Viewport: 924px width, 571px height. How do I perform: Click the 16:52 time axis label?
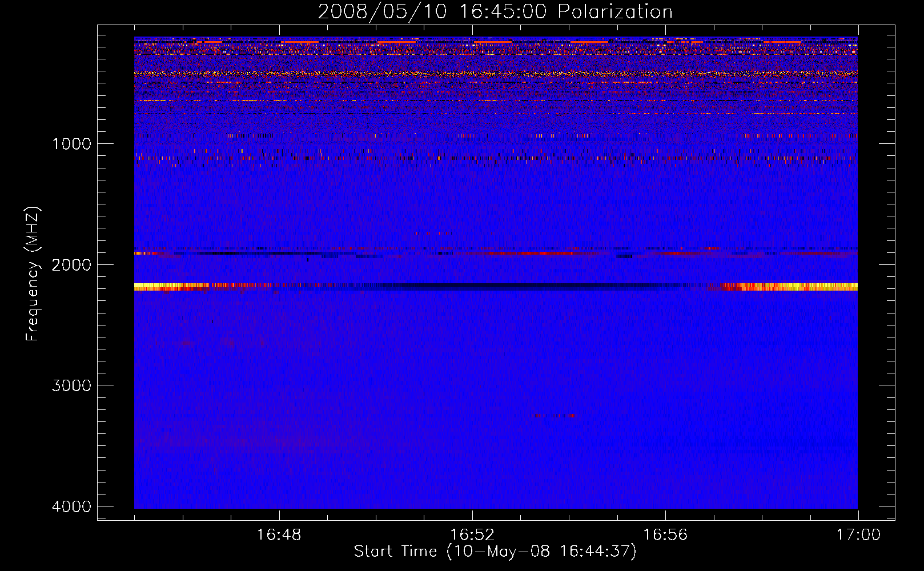pyautogui.click(x=472, y=535)
